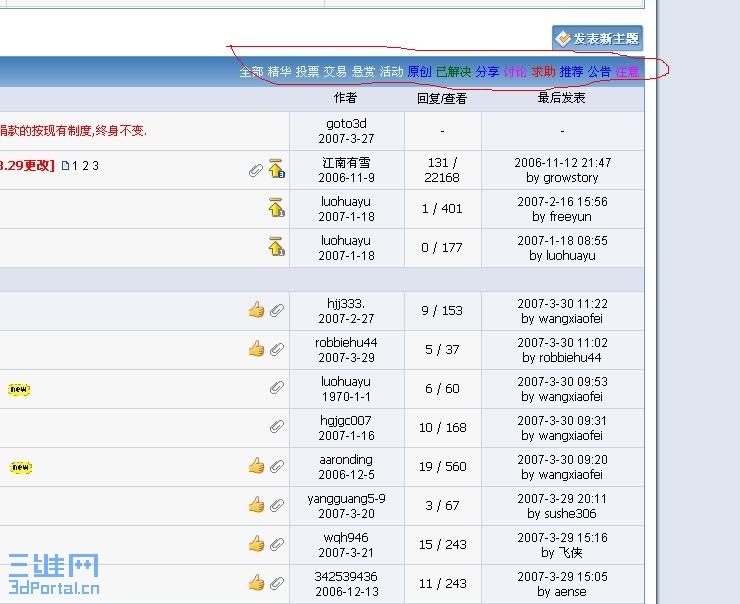Click the 10 / 168 reply count

coord(443,428)
